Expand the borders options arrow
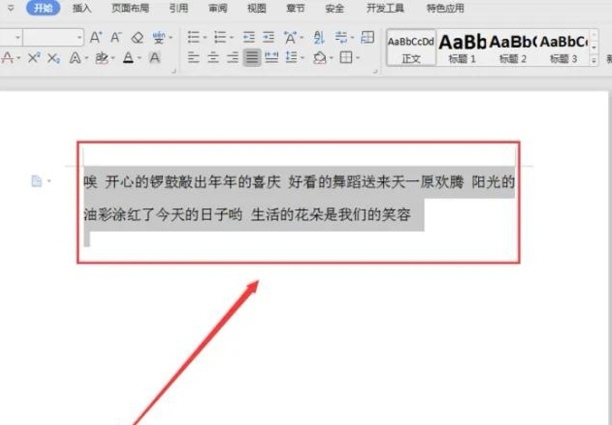 coord(357,59)
